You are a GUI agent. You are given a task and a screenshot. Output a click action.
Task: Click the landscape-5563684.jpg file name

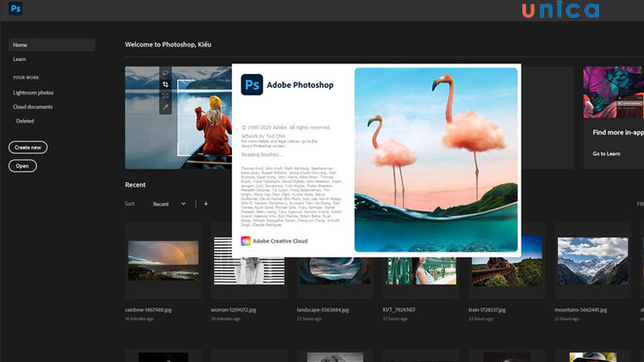323,310
